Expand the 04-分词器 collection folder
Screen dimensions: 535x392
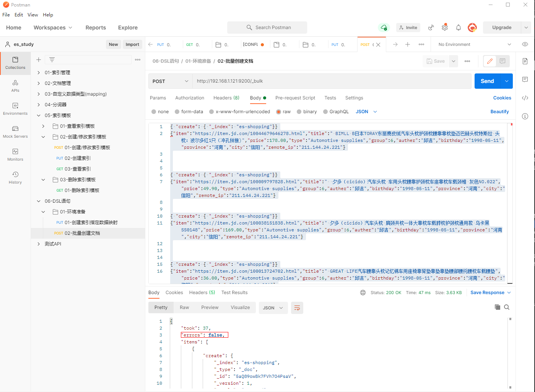point(39,105)
